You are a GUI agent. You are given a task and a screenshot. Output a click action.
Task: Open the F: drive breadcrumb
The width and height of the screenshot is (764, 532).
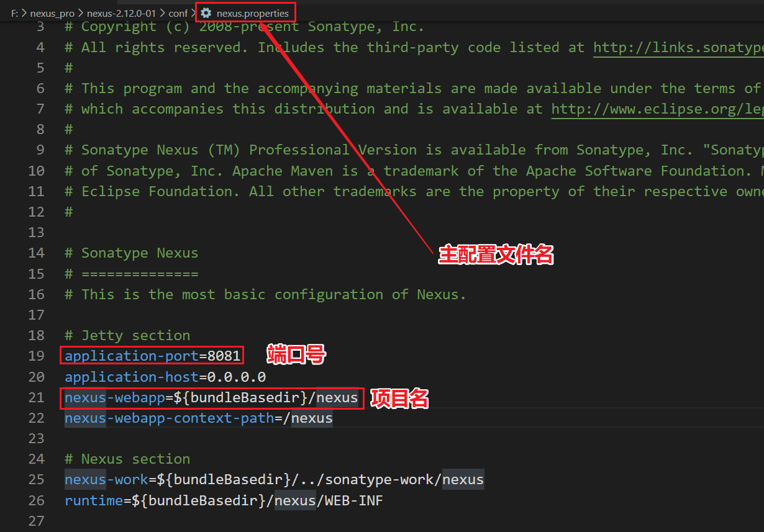point(14,13)
